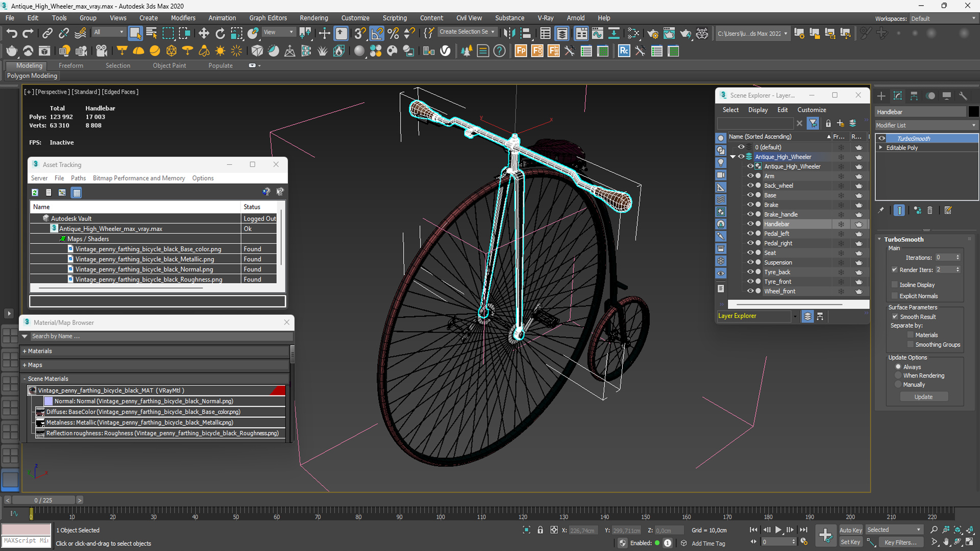Image resolution: width=980 pixels, height=551 pixels.
Task: Enable Separate by Smoothing Groups checkbox
Action: pos(910,345)
